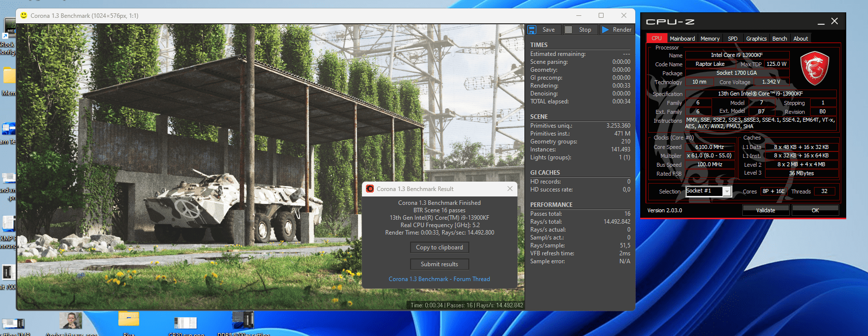Viewport: 868px width, 336px height.
Task: Select the ASRock config shortcut on desktop
Action: (x=8, y=36)
